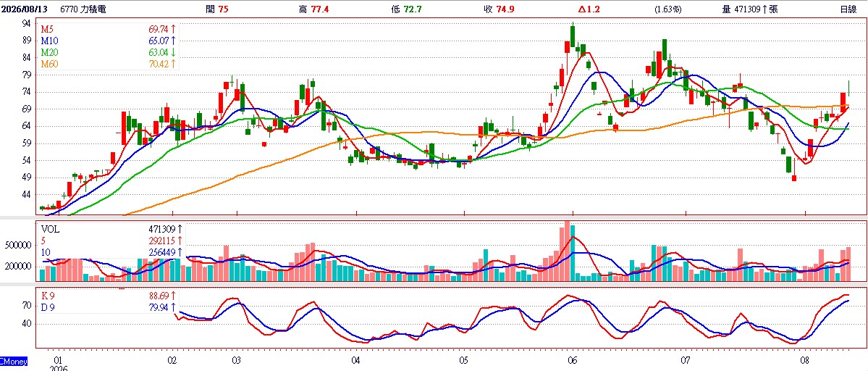This screenshot has width=868, height=371.
Task: Click the M5 moving average legend label
Action: pyautogui.click(x=48, y=30)
